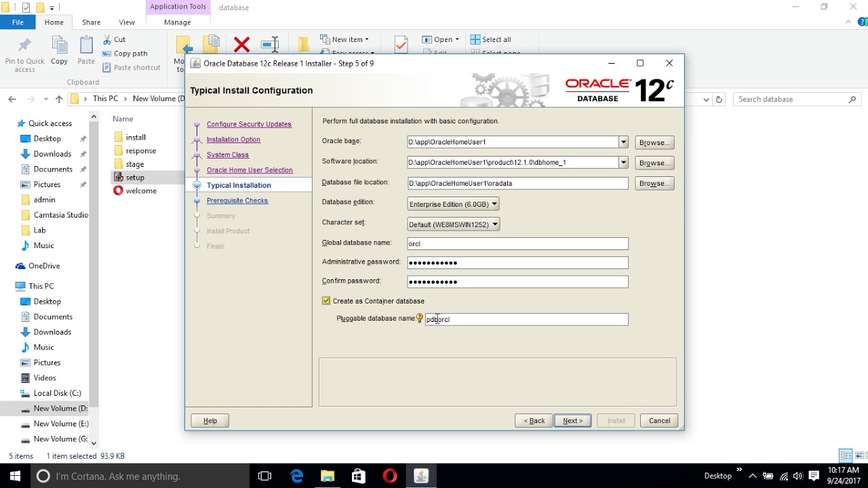Open the Configure Security Updates step
The image size is (868, 488).
(x=249, y=124)
